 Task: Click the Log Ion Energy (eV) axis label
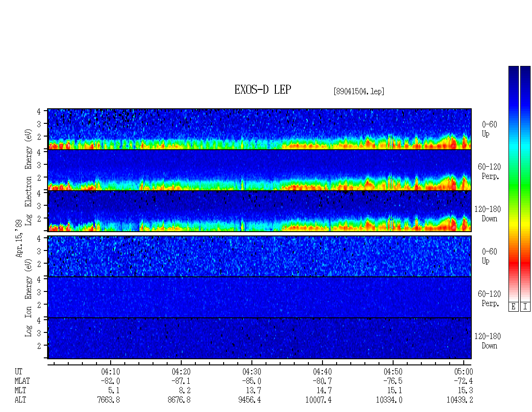coord(29,298)
